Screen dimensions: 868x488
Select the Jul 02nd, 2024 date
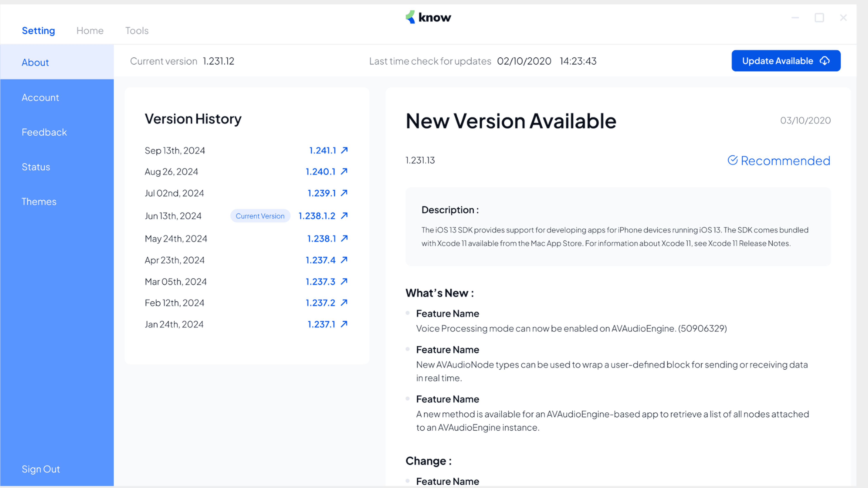tap(175, 193)
